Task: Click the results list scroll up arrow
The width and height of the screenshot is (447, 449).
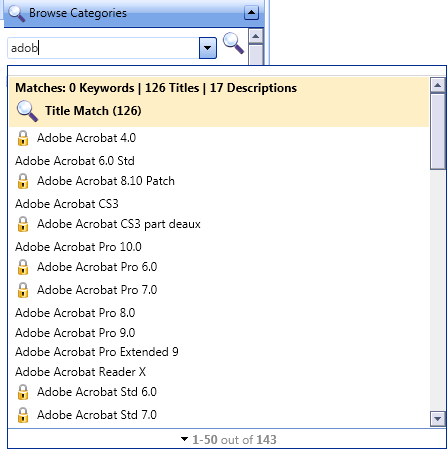Action: [437, 85]
